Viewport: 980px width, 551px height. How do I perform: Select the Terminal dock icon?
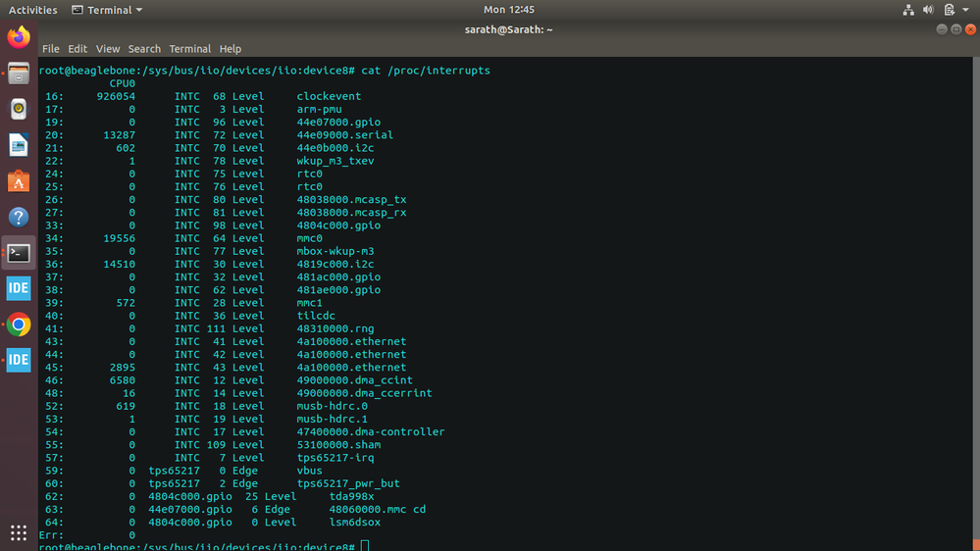point(18,253)
